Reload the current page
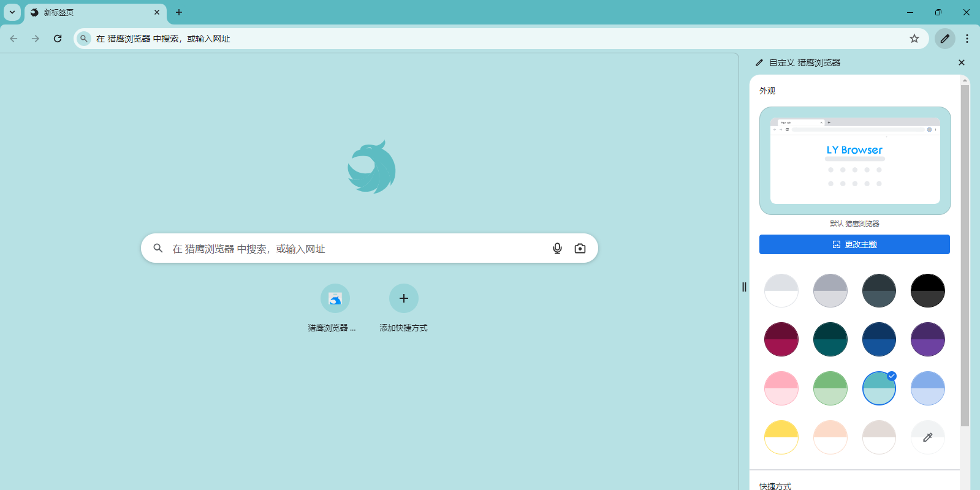 tap(58, 39)
